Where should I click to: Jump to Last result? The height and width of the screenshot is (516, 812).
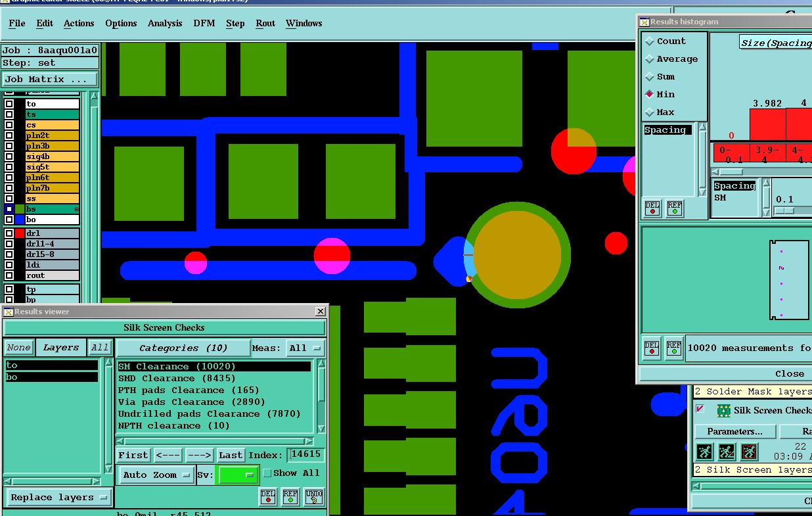pos(231,455)
